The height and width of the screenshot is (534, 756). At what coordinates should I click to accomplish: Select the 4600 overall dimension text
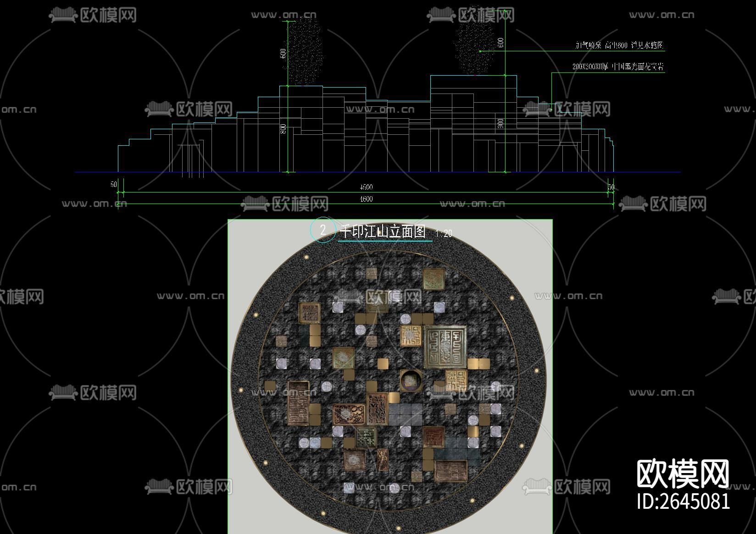point(366,199)
